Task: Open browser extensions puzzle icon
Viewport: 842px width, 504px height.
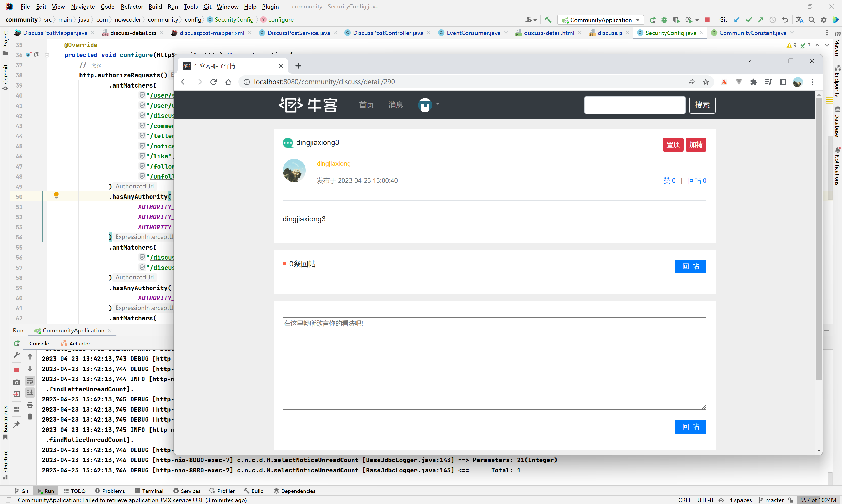Action: pos(754,82)
